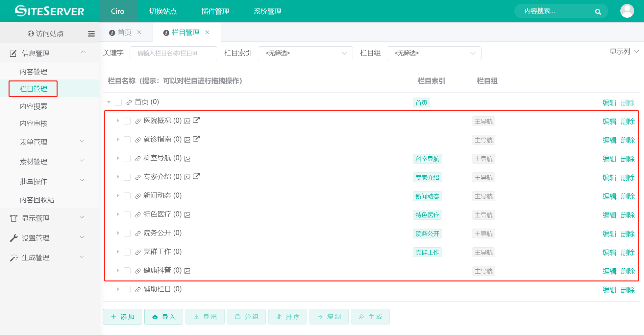Click the template icon beside 科室导航
The height and width of the screenshot is (335, 644).
(x=187, y=158)
